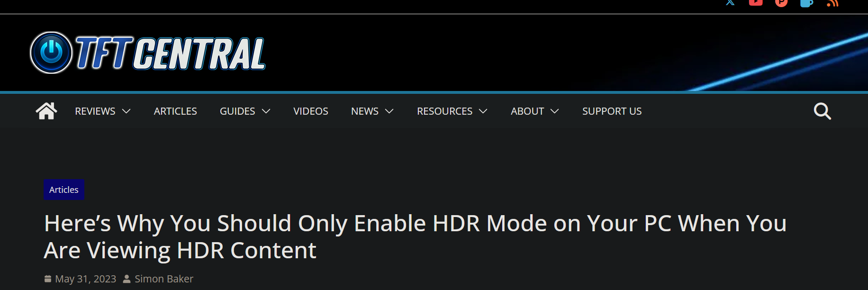868x290 pixels.
Task: Open the X (Twitter) social link
Action: click(x=730, y=2)
